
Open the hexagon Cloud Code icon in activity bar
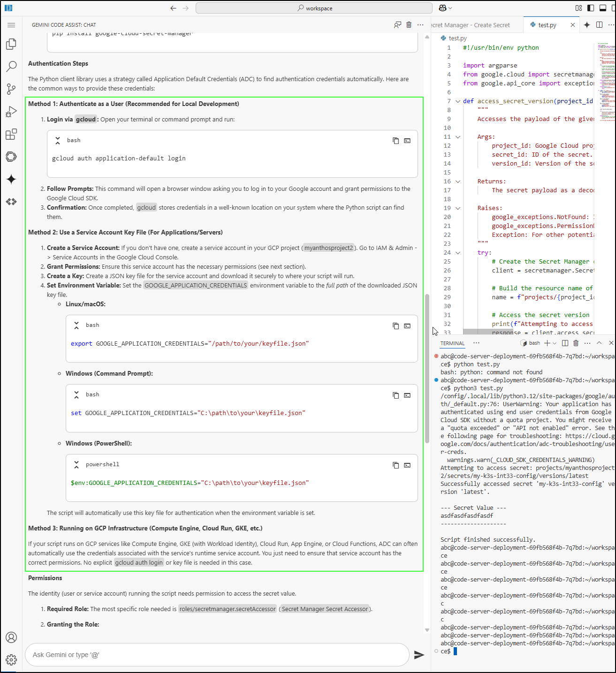[11, 157]
